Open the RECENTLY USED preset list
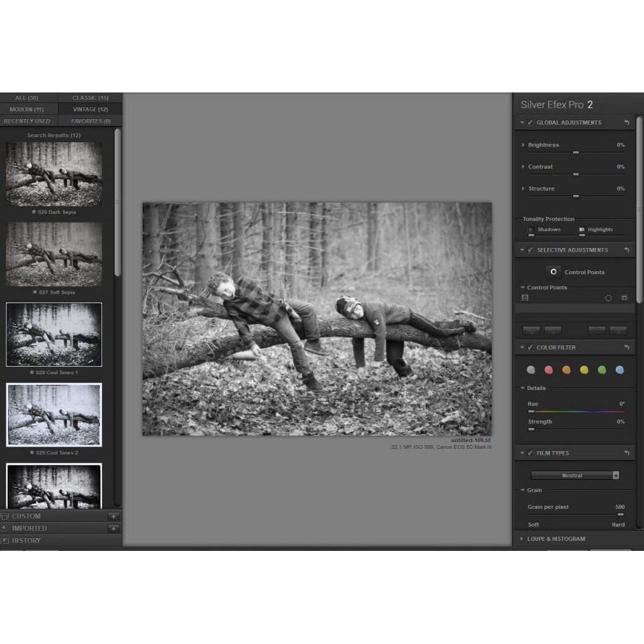644x644 pixels. 27,121
